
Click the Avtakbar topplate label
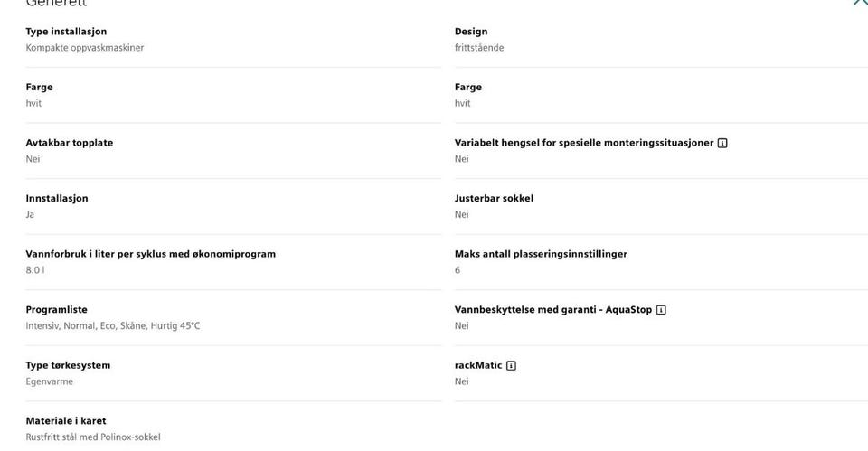(70, 143)
